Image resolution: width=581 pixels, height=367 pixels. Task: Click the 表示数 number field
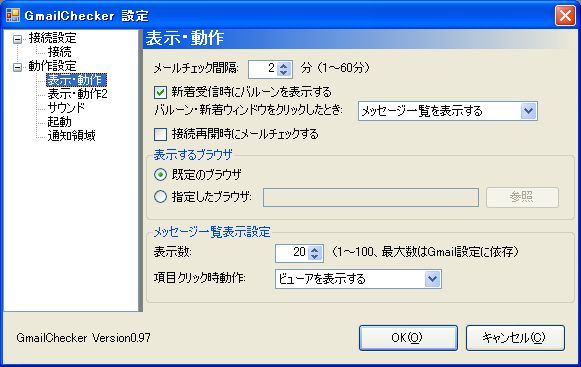point(292,254)
